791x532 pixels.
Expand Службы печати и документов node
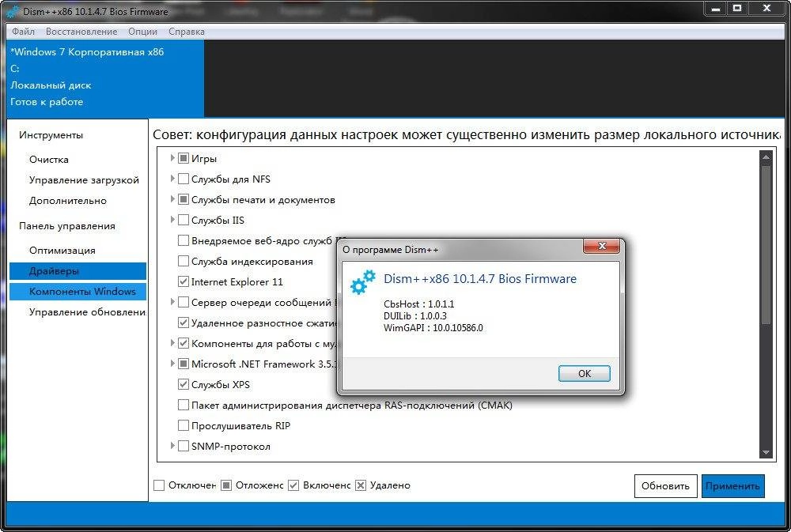click(172, 199)
